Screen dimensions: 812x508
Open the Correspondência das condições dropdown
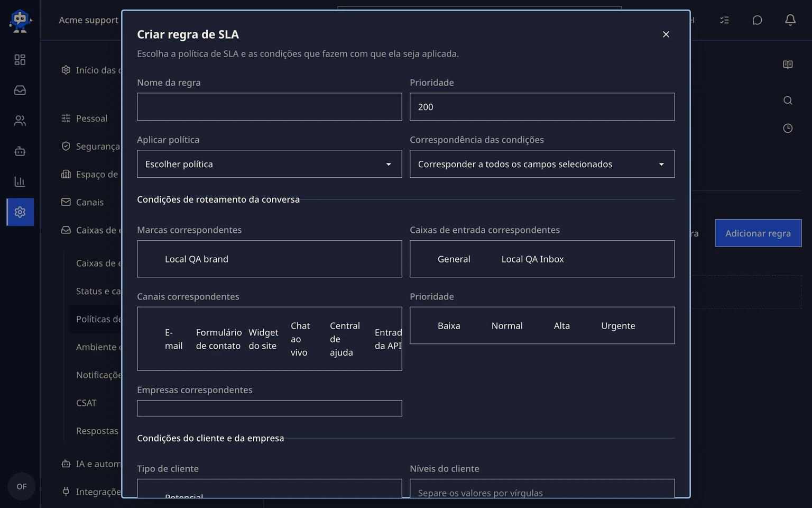[x=542, y=164]
